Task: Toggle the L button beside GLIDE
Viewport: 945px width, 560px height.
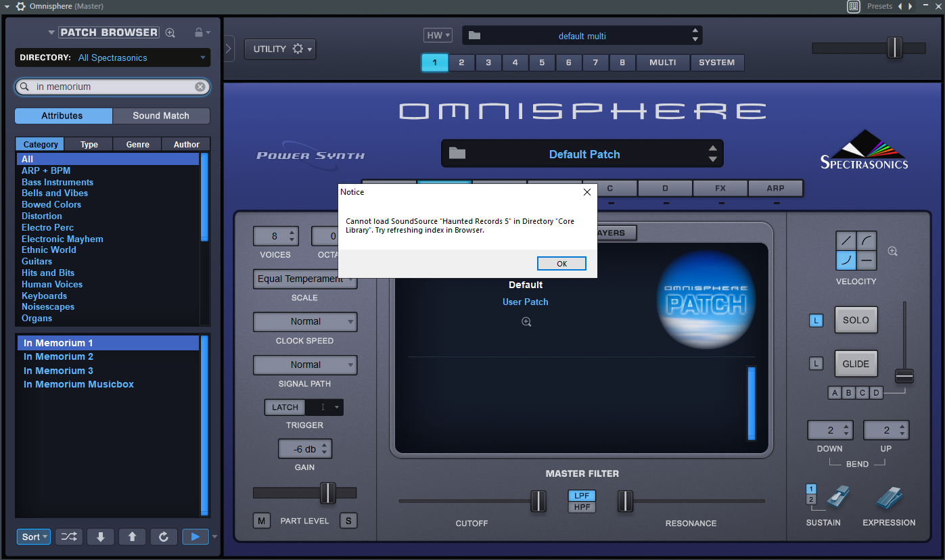Action: click(816, 364)
